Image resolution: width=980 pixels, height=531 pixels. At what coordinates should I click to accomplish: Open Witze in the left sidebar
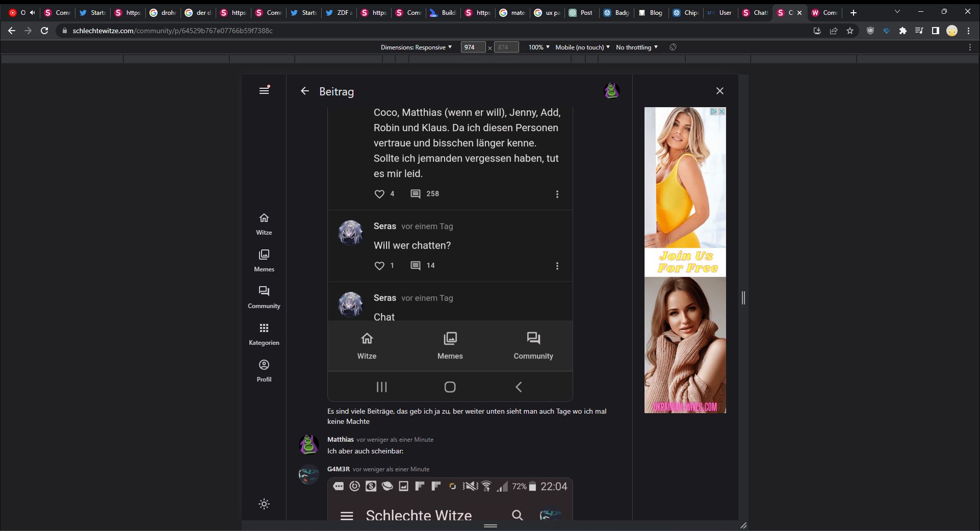point(264,224)
